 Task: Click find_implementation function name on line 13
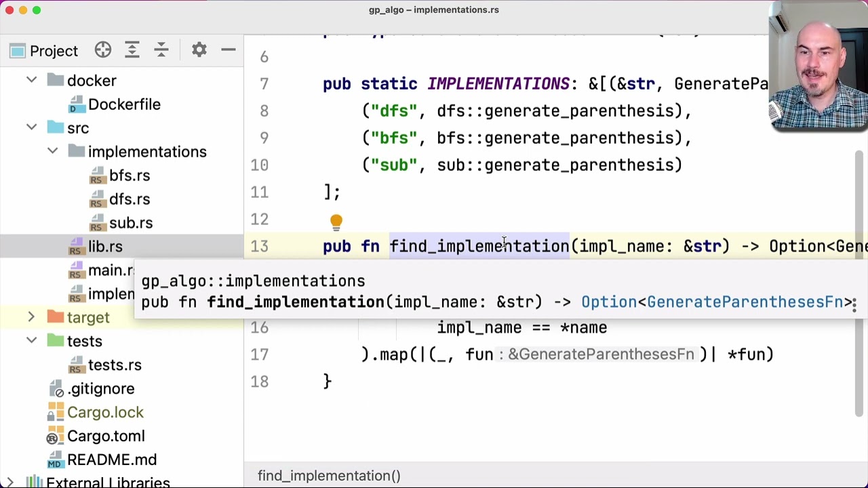(x=479, y=247)
